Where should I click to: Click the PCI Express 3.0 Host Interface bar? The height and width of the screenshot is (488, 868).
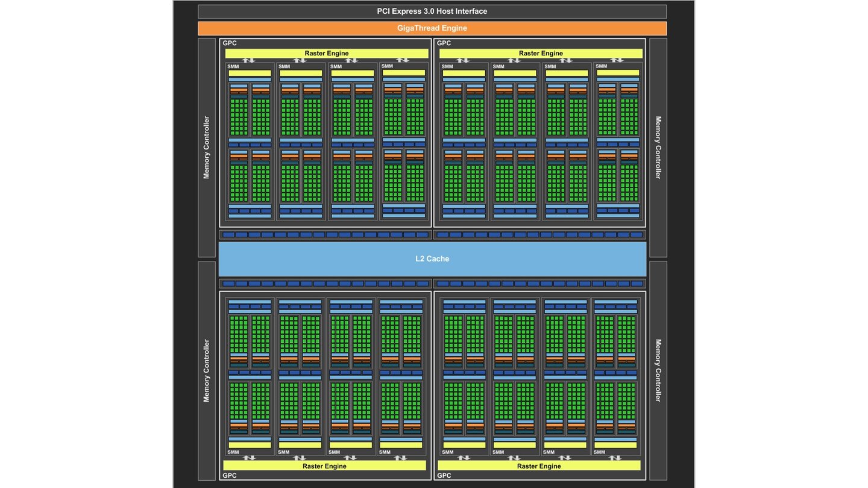click(432, 11)
